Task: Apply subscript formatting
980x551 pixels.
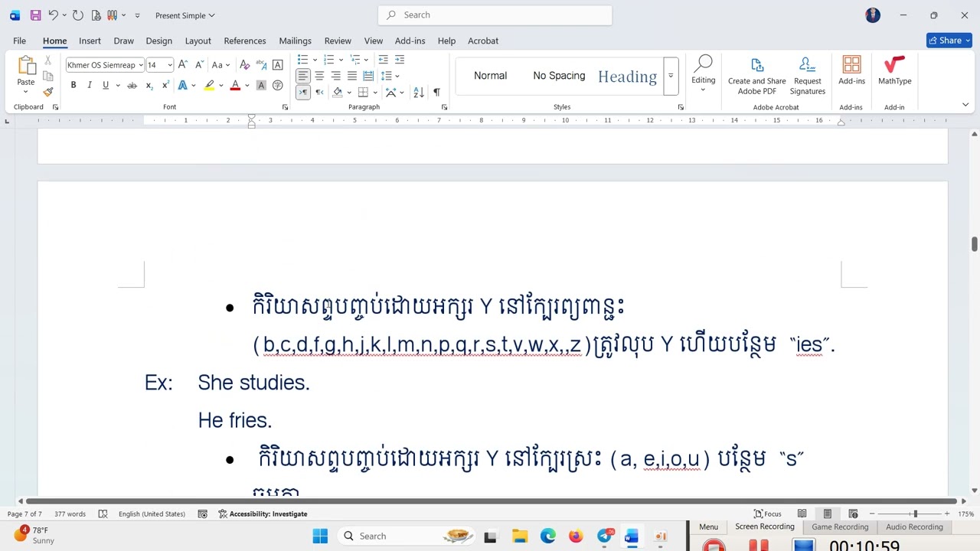Action: pos(149,85)
